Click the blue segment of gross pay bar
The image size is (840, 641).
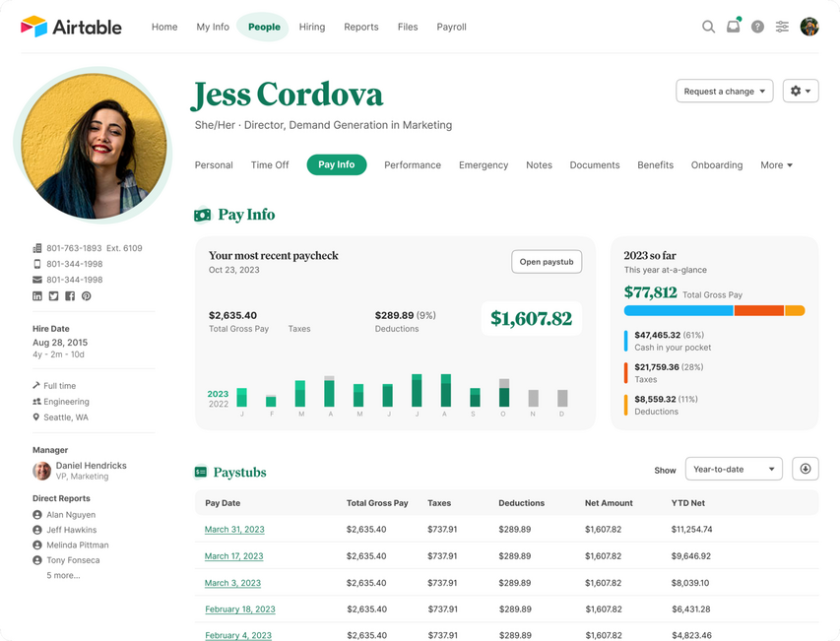pyautogui.click(x=678, y=310)
